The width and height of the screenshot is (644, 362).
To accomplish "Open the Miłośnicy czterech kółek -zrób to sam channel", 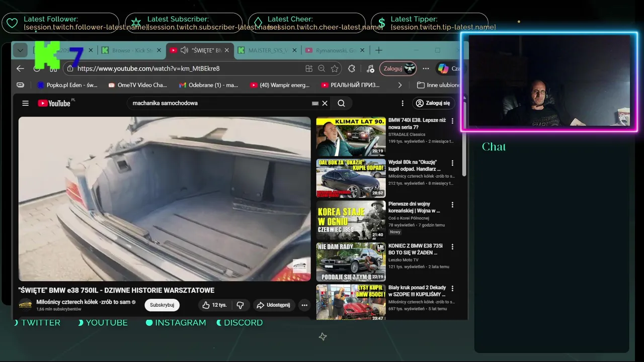I will (84, 302).
